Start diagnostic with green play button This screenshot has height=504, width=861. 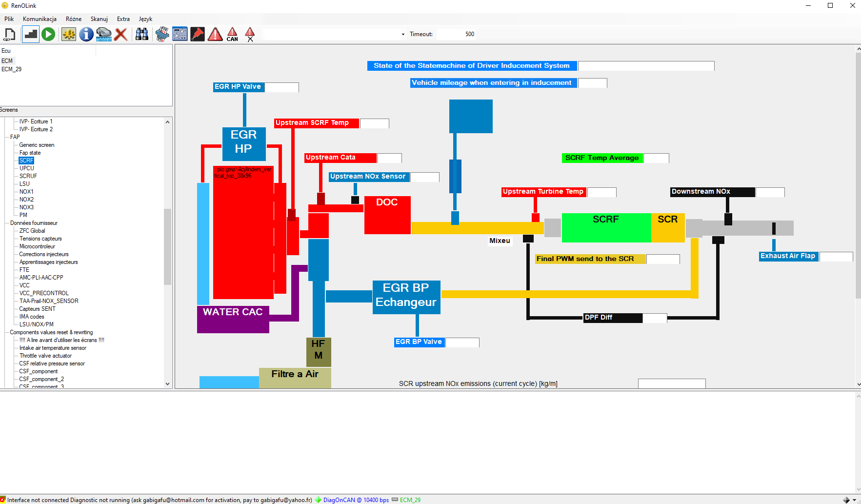click(x=48, y=34)
